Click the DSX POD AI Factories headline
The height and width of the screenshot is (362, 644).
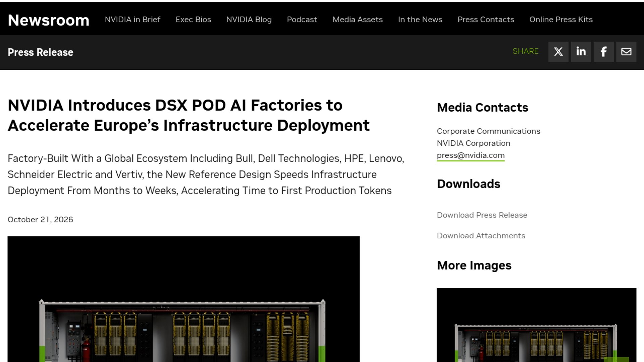coord(189,115)
